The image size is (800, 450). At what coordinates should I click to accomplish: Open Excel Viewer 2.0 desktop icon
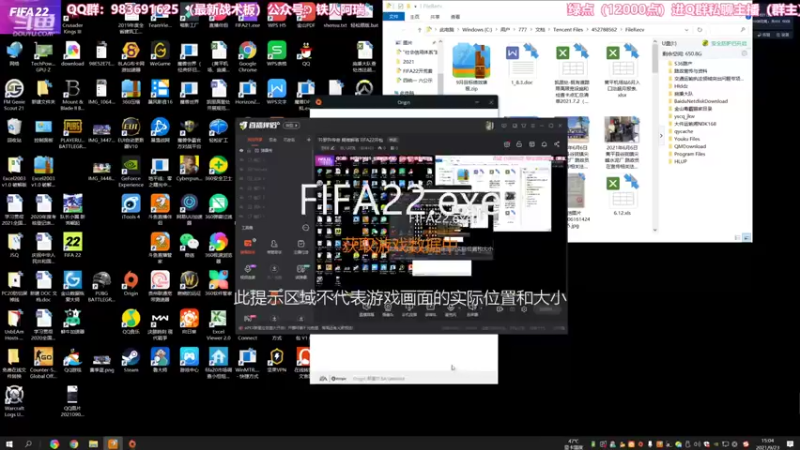218,324
